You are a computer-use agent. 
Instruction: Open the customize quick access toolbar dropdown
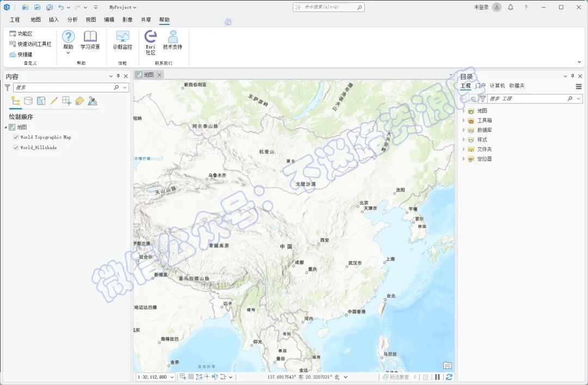pos(96,7)
